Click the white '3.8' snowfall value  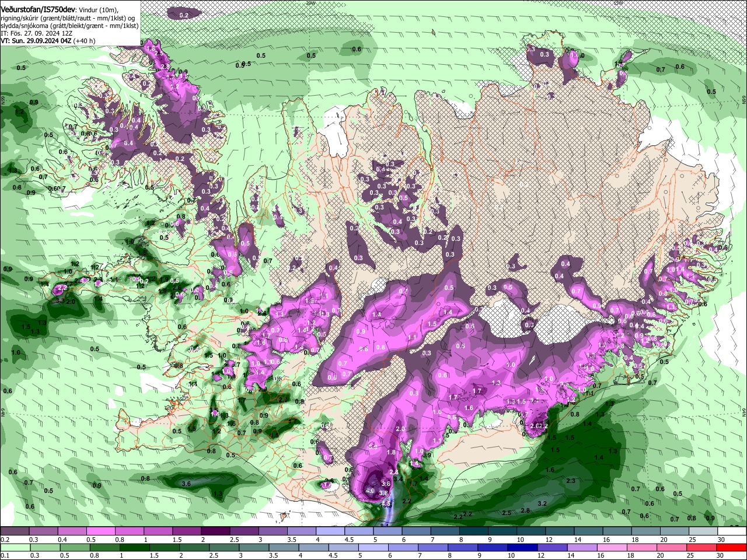(383, 493)
